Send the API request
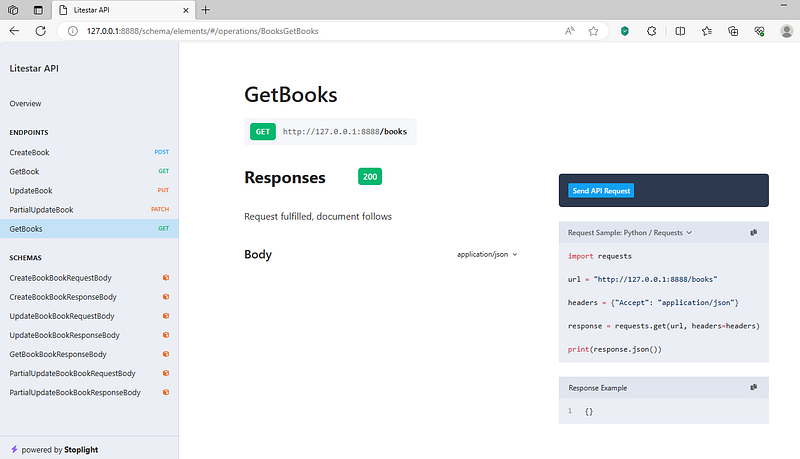Viewport: 800px width, 459px height. (601, 191)
